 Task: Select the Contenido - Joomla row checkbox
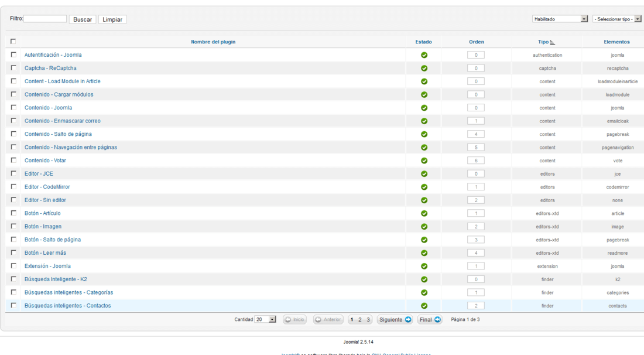(13, 107)
